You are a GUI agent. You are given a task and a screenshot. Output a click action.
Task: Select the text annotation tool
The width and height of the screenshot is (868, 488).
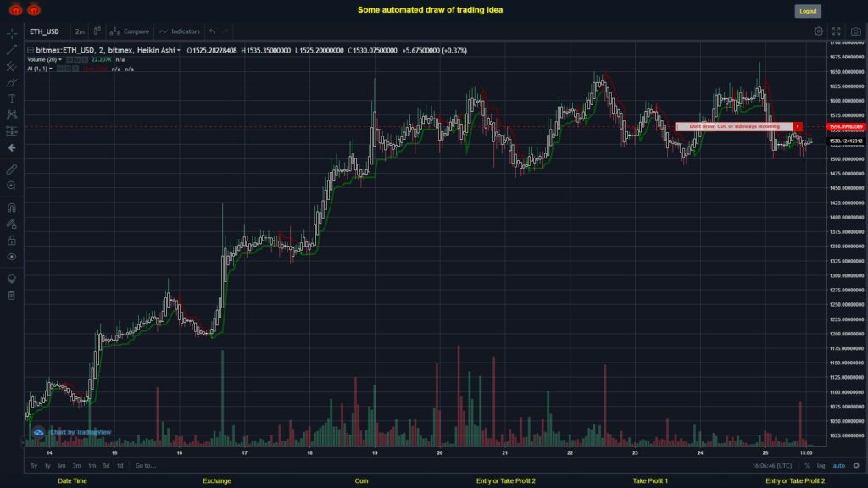point(12,98)
